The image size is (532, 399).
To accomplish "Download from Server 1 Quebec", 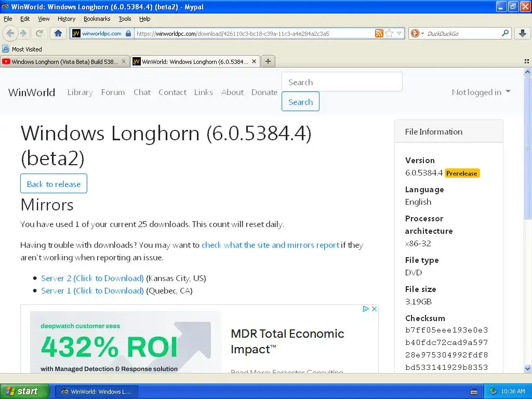I will (x=92, y=291).
